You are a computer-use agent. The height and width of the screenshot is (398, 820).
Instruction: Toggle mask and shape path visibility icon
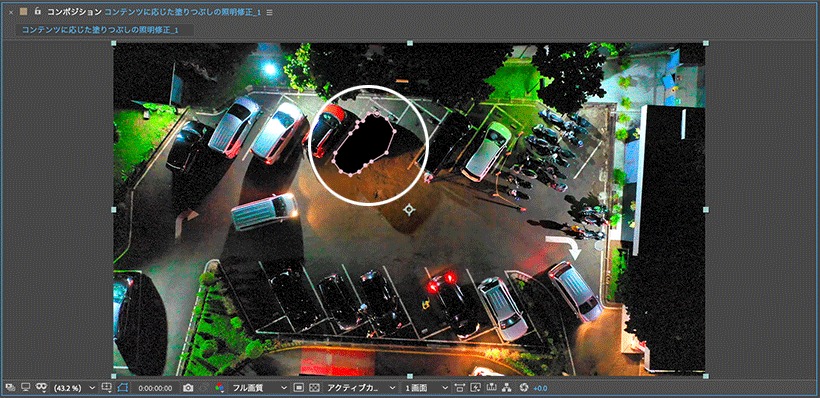tap(123, 388)
